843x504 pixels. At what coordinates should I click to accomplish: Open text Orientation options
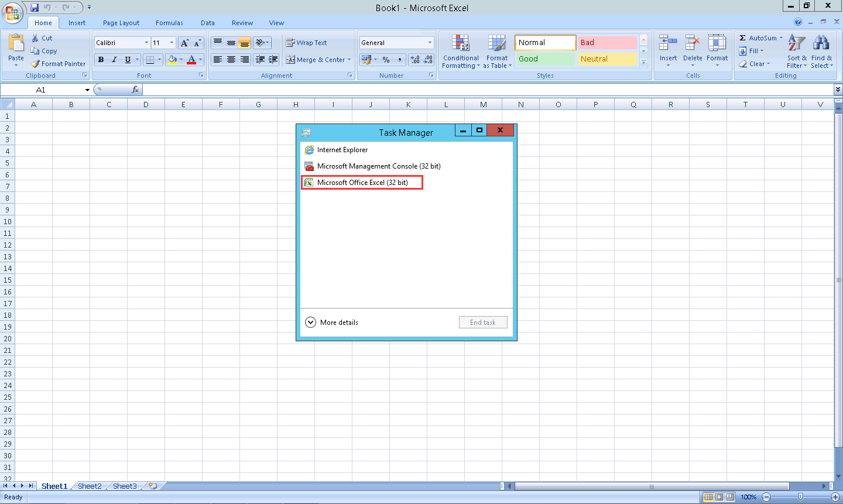coord(262,43)
